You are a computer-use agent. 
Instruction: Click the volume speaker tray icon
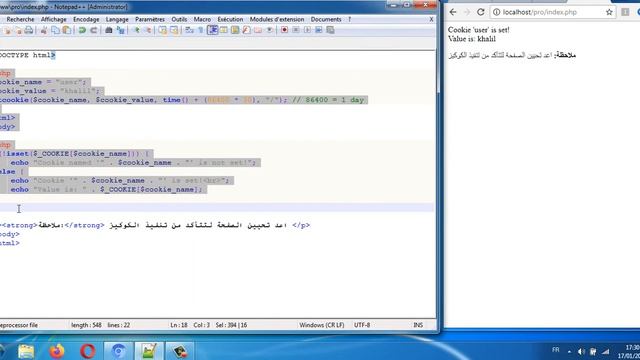[581, 351]
